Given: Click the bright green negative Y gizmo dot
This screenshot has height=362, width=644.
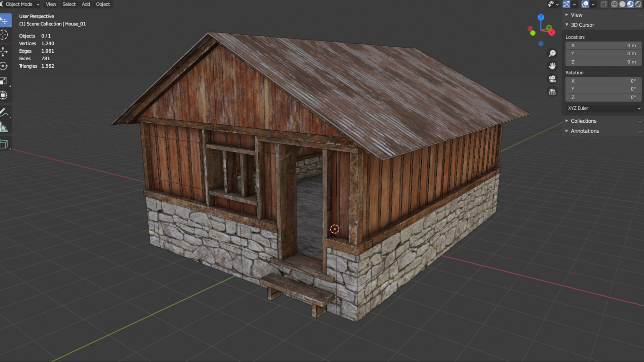Looking at the screenshot, I should (x=533, y=33).
